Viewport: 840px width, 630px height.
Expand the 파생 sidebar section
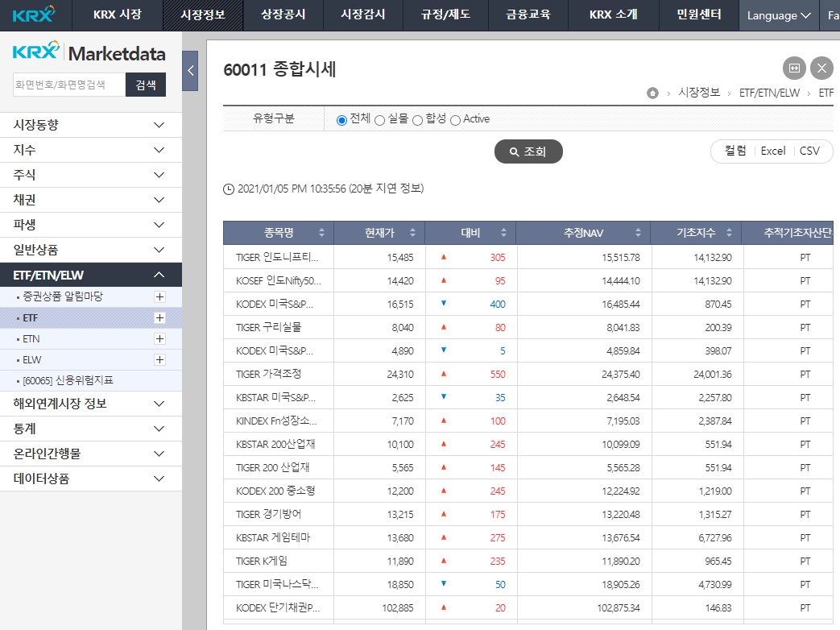[x=91, y=225]
